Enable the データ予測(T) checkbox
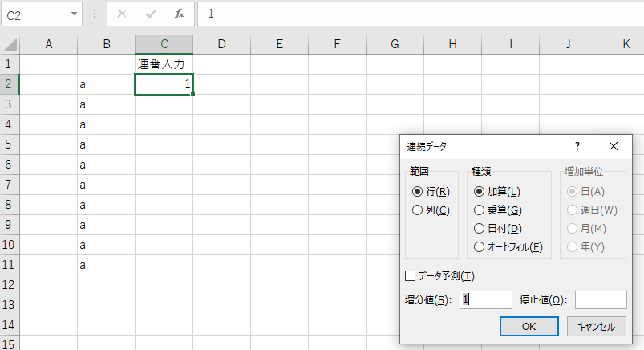Screen dimensions: 644x350 click(411, 276)
